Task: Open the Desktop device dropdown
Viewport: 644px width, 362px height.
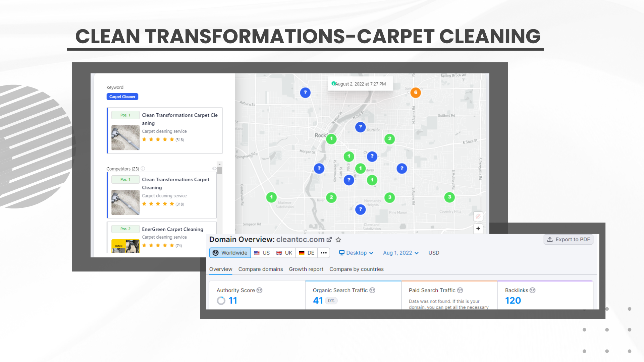Action: pyautogui.click(x=356, y=253)
